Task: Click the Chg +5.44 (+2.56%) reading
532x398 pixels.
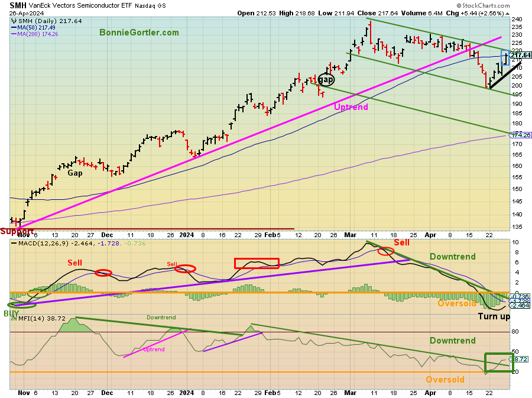Action: [475, 13]
